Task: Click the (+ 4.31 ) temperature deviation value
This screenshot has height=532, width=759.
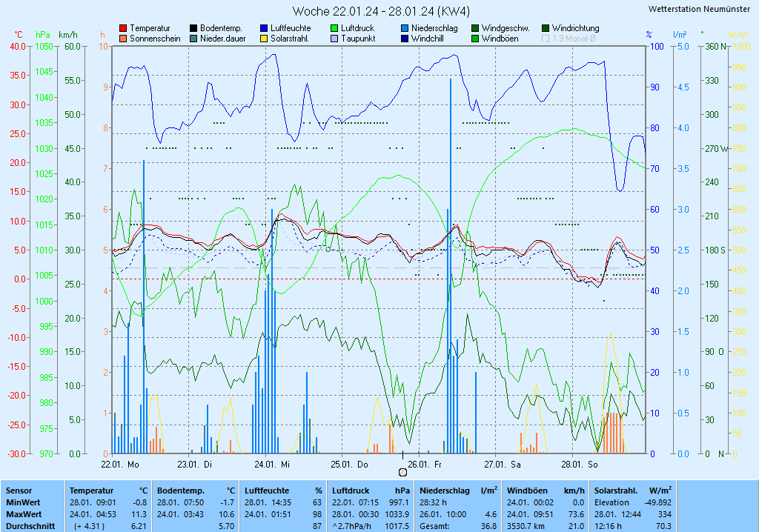Action: [89, 526]
